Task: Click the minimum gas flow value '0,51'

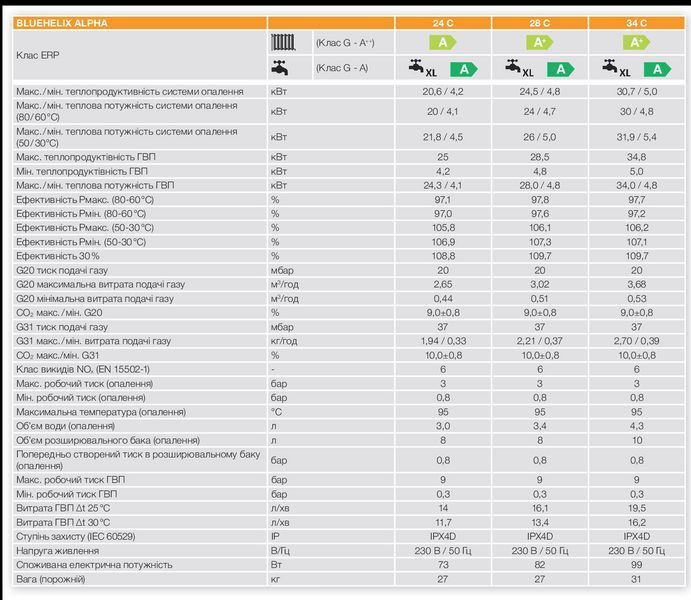Action: click(x=540, y=299)
